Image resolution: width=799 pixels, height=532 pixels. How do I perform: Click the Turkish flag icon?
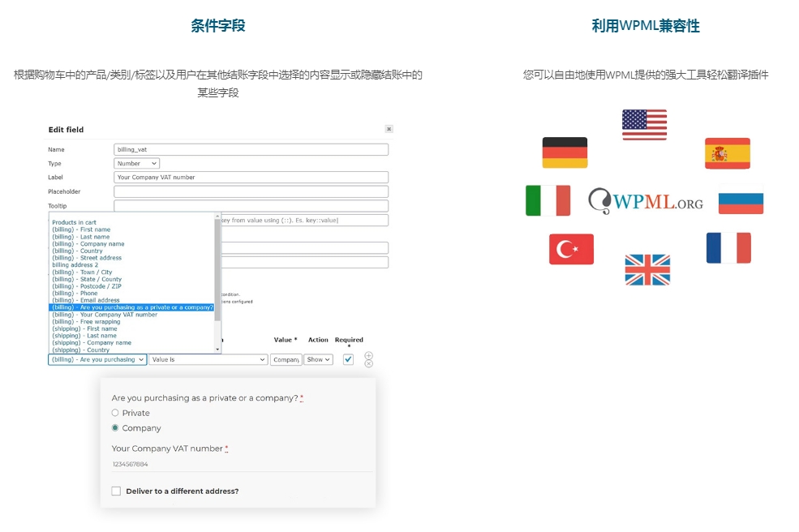[571, 249]
